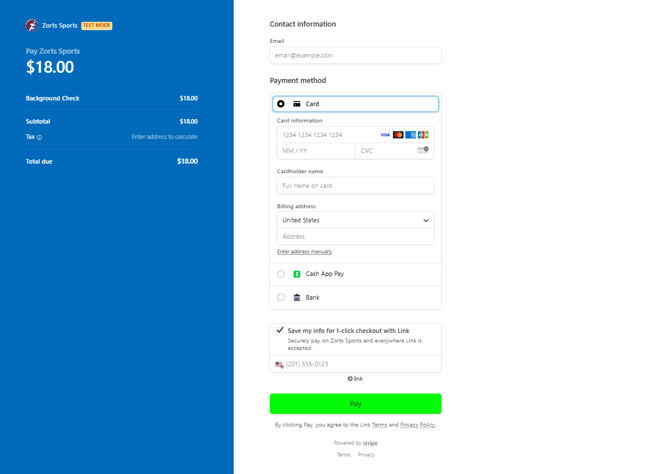Open the Stripe Terms footer link

tap(343, 455)
